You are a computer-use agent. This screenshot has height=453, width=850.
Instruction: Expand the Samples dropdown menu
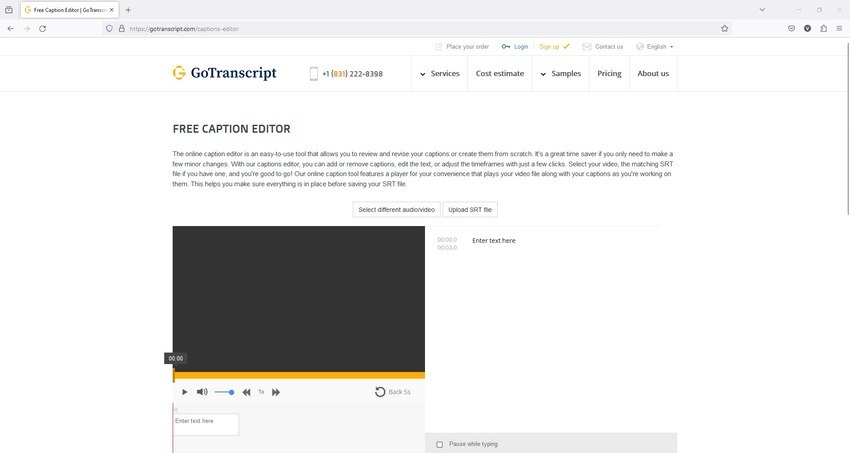click(x=561, y=73)
